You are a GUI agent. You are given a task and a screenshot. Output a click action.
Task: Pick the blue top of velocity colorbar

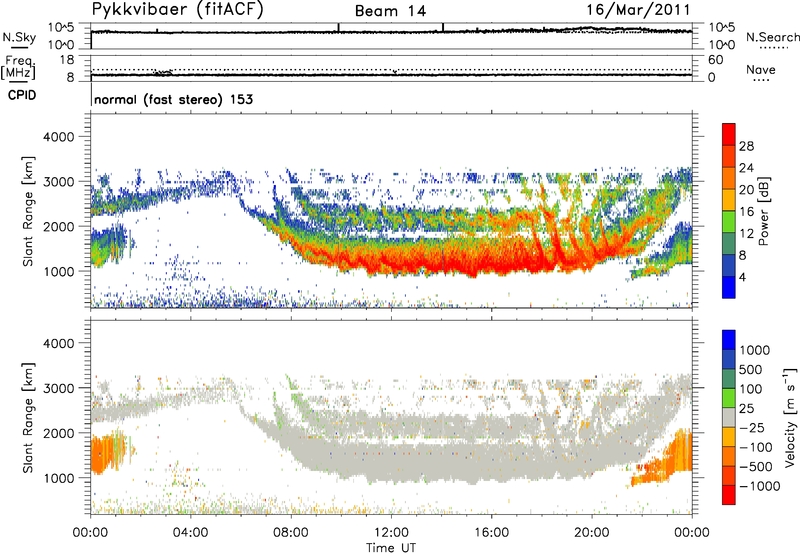click(729, 340)
